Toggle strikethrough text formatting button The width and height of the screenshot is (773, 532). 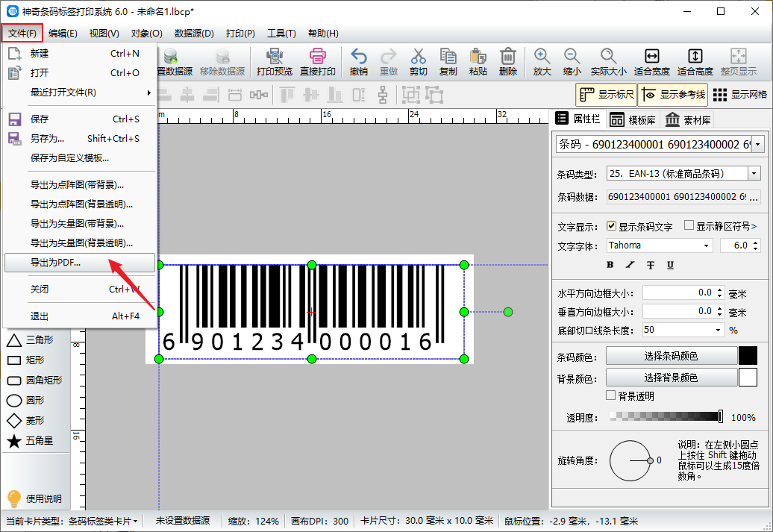coord(650,265)
